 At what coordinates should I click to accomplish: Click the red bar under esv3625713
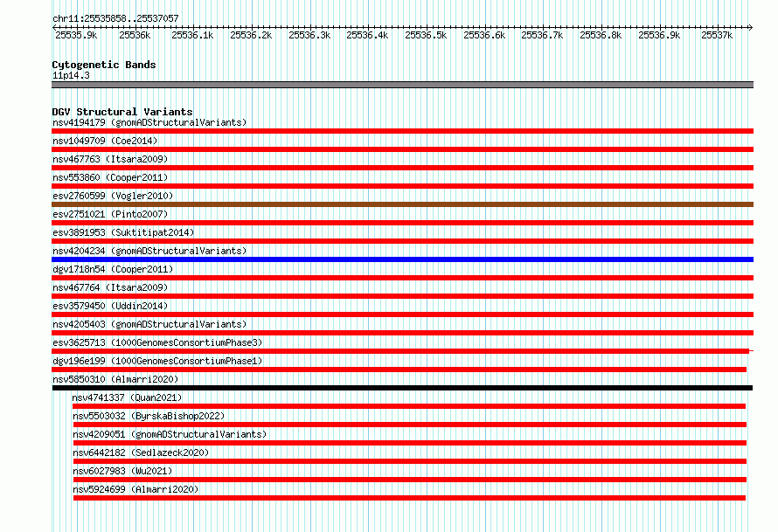click(400, 351)
